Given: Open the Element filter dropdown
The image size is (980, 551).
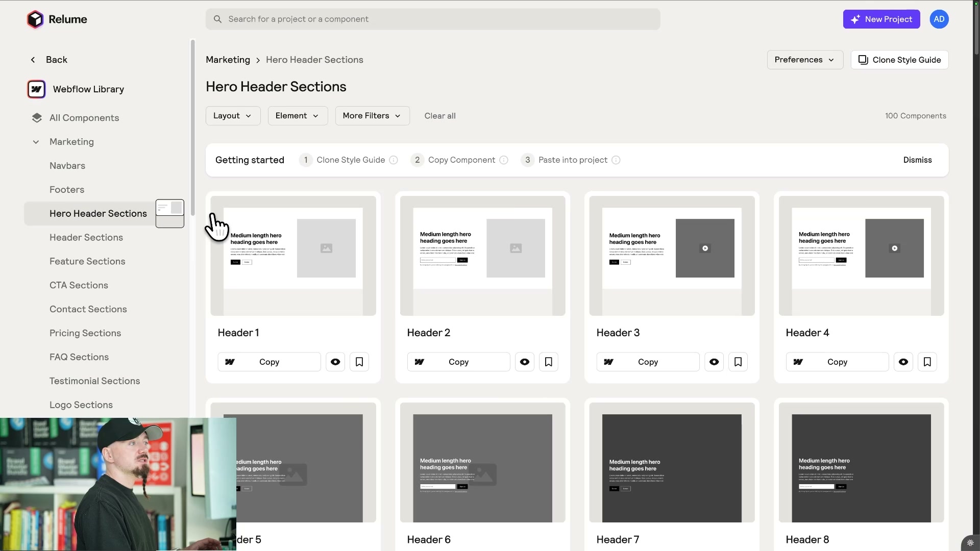Looking at the screenshot, I should pyautogui.click(x=298, y=116).
